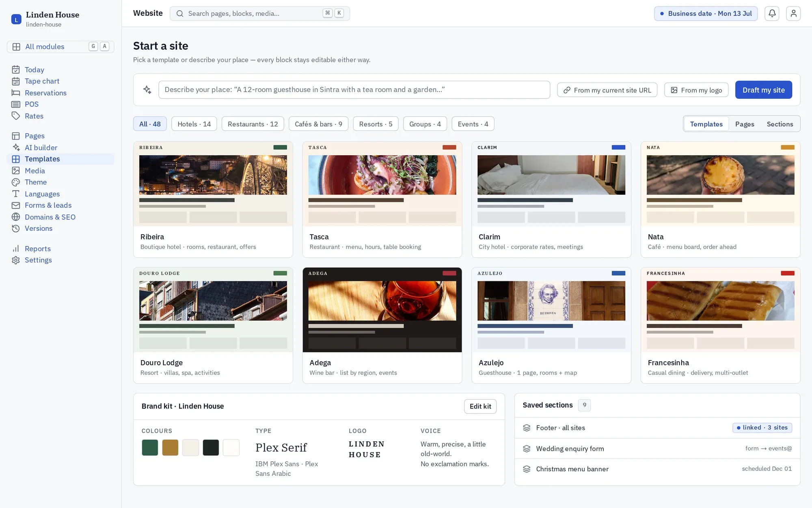Image resolution: width=812 pixels, height=508 pixels.
Task: Click the layers icon beside Christmas menu banner
Action: click(x=527, y=469)
